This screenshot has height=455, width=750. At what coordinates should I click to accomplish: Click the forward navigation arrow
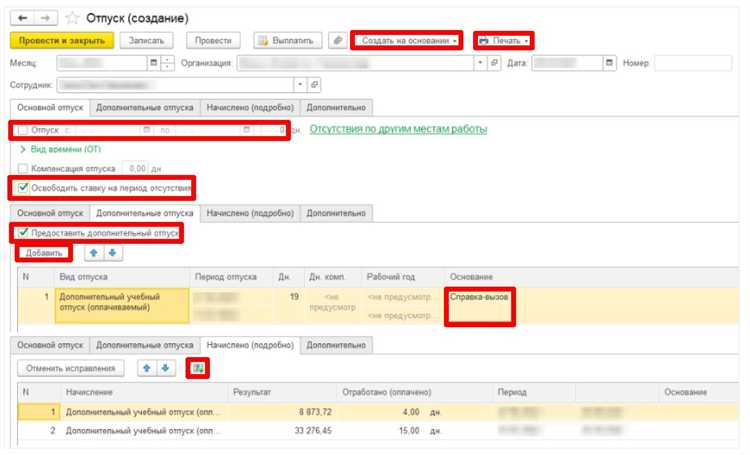pos(46,18)
